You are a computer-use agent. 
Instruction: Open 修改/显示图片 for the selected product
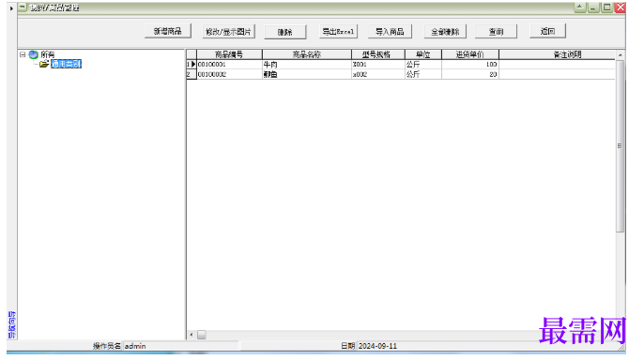point(228,32)
